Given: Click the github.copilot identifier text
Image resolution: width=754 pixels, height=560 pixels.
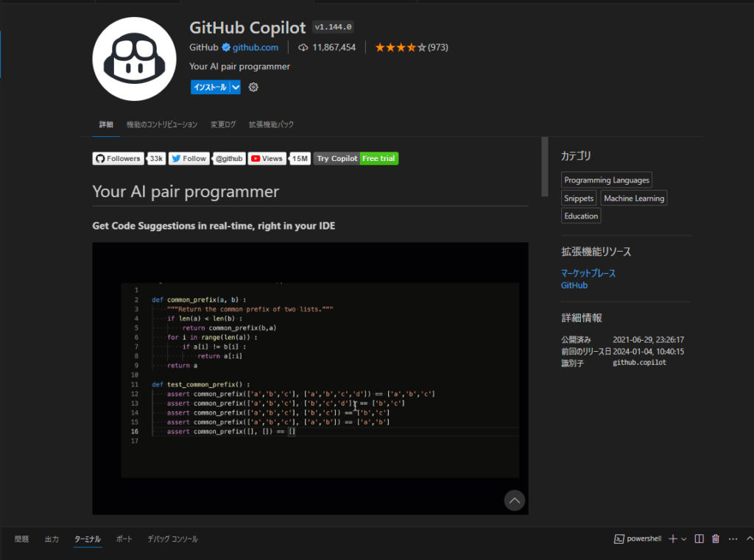Looking at the screenshot, I should point(640,363).
